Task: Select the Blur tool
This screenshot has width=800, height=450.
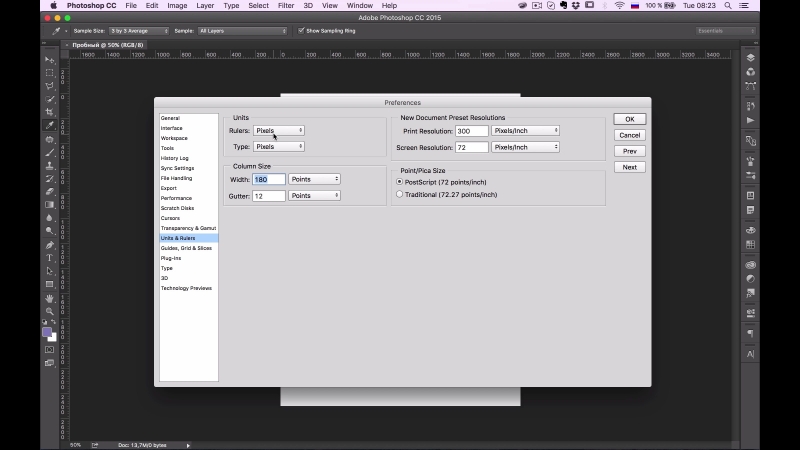Action: tap(49, 218)
